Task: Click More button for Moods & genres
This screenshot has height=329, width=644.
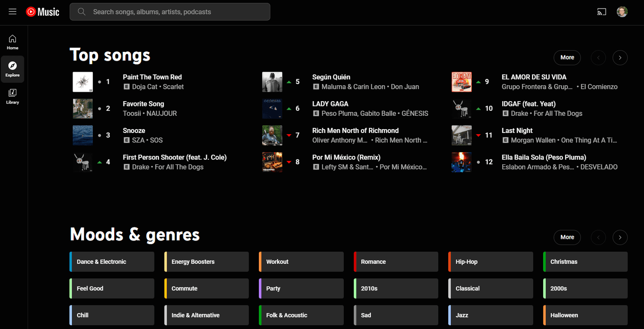Action: pyautogui.click(x=567, y=237)
